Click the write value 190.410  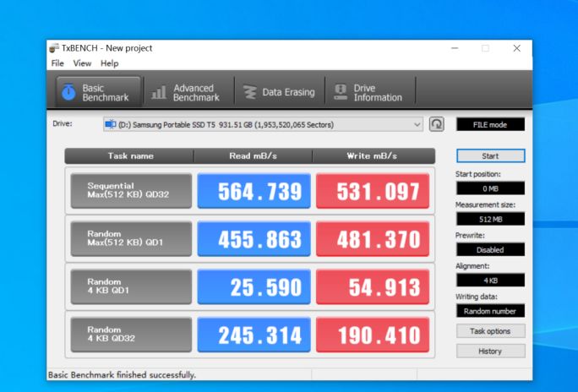tap(373, 335)
